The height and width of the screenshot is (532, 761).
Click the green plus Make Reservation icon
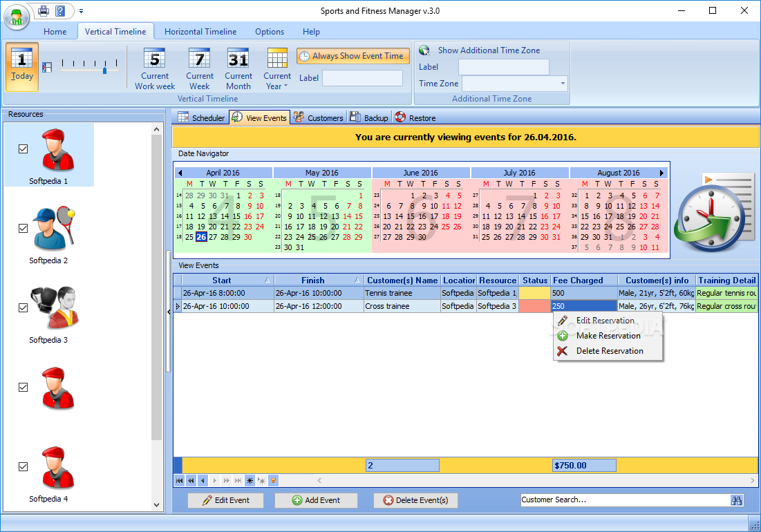[x=563, y=336]
